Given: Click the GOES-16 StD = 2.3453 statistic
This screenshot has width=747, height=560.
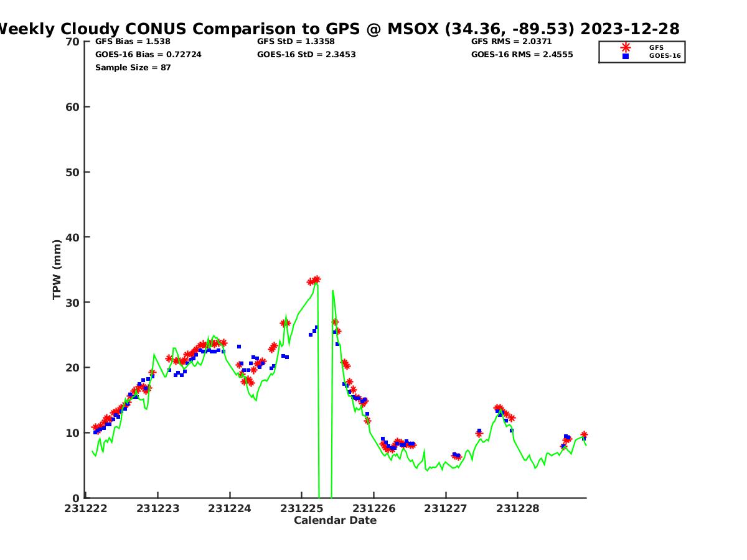Looking at the screenshot, I should (306, 55).
